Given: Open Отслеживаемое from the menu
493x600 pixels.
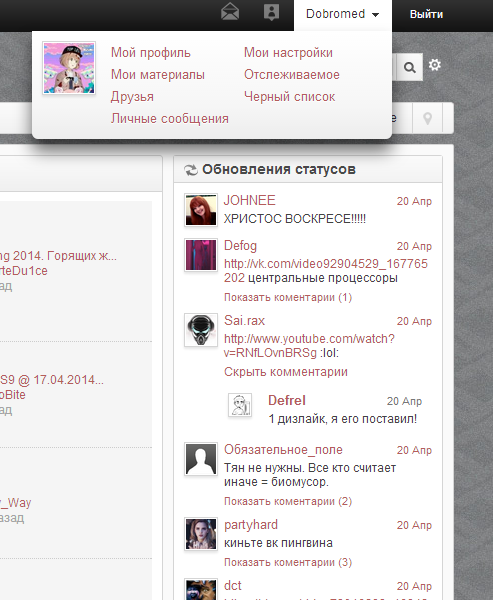Looking at the screenshot, I should click(x=292, y=75).
